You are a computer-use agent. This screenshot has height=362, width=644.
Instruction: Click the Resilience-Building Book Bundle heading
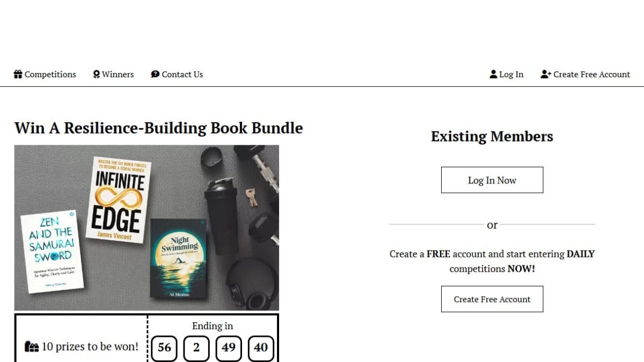click(x=158, y=128)
